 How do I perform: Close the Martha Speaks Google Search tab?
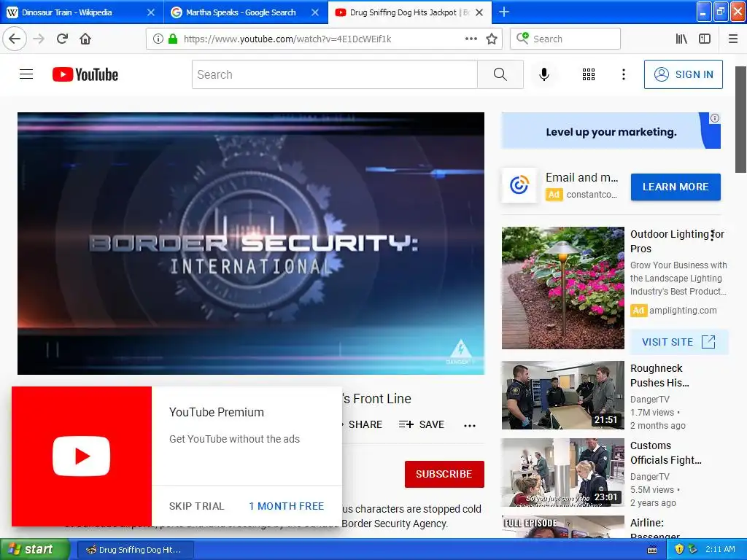tap(315, 12)
